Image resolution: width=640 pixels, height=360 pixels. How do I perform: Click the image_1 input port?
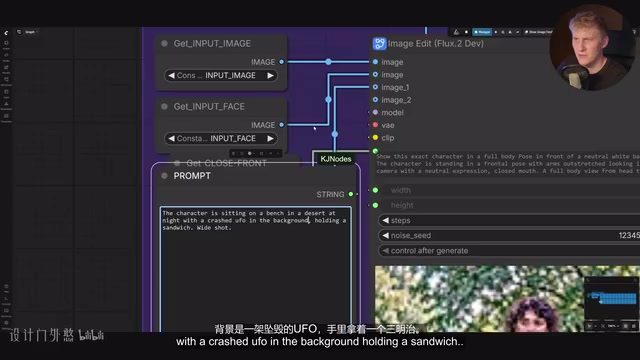click(x=375, y=87)
